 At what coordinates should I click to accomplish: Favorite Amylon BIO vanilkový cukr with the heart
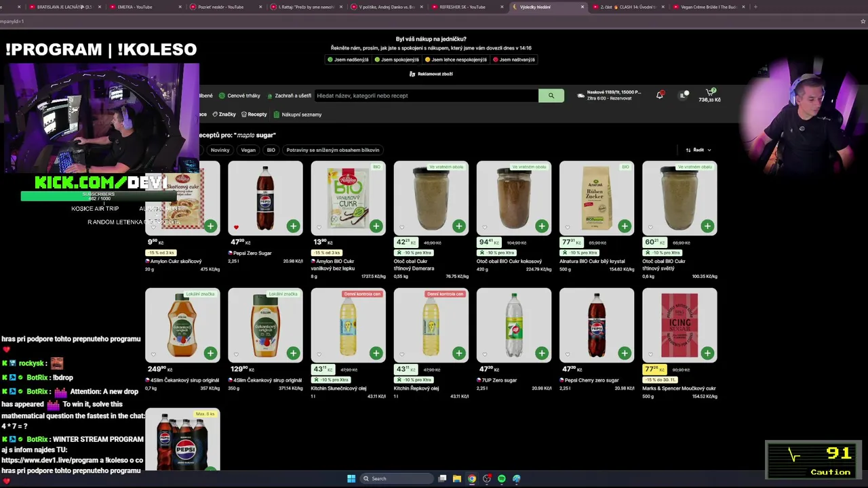pyautogui.click(x=319, y=228)
